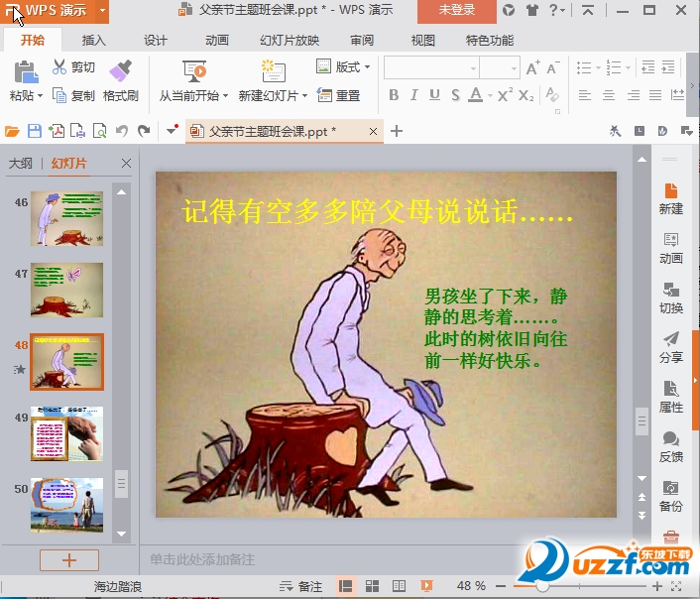Toggle Underline text formatting
The width and height of the screenshot is (700, 599).
click(434, 94)
